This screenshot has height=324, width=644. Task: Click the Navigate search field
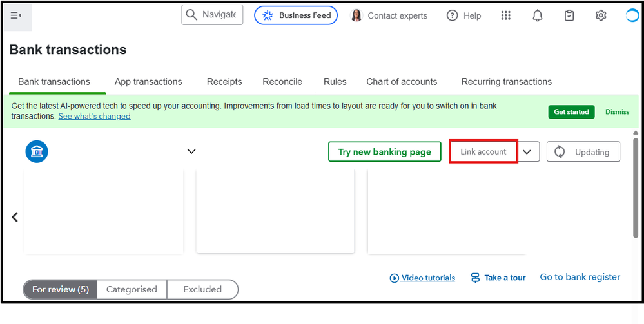(x=213, y=15)
